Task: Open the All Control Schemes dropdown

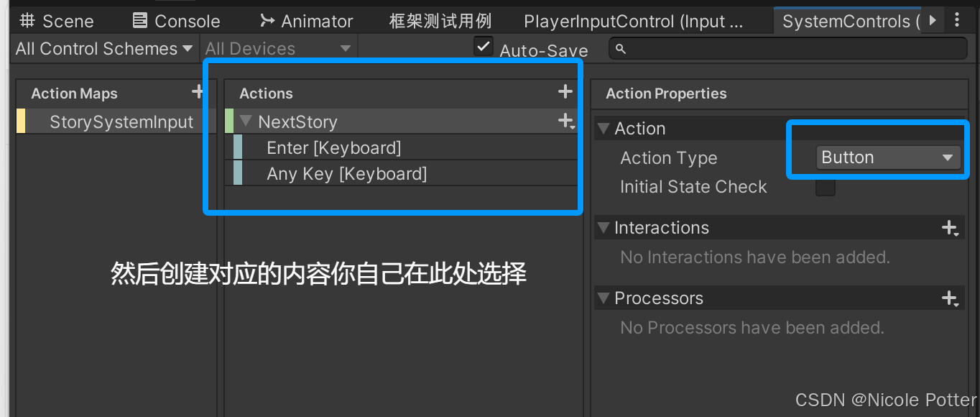Action: (x=103, y=48)
